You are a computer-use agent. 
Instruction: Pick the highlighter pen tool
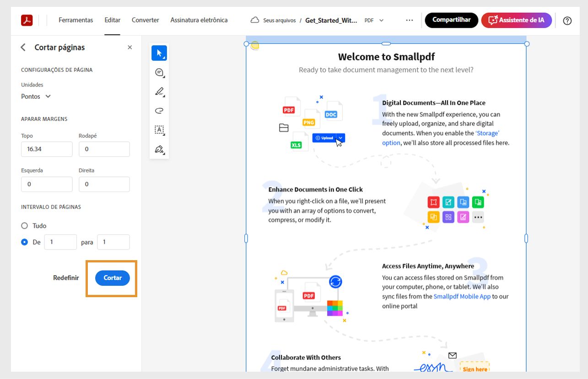click(159, 91)
